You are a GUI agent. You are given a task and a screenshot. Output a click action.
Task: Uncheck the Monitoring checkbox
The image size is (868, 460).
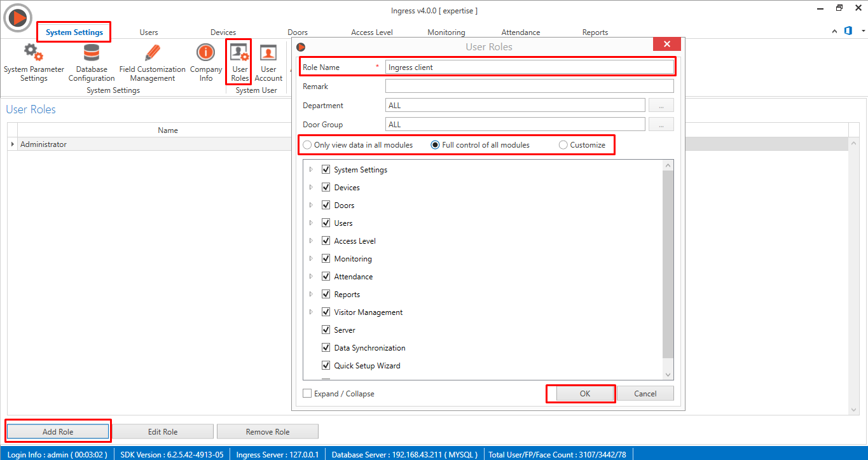pos(326,259)
